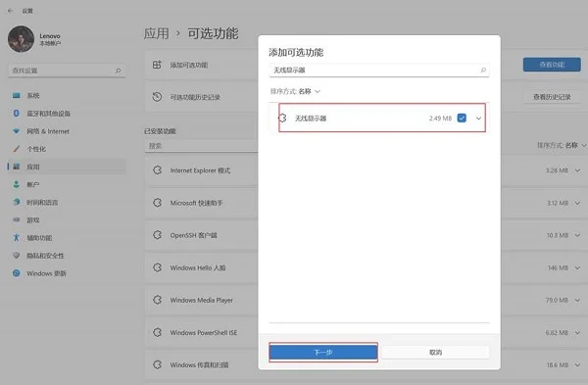Click the 辅助功能 accessibility icon

[x=16, y=238]
